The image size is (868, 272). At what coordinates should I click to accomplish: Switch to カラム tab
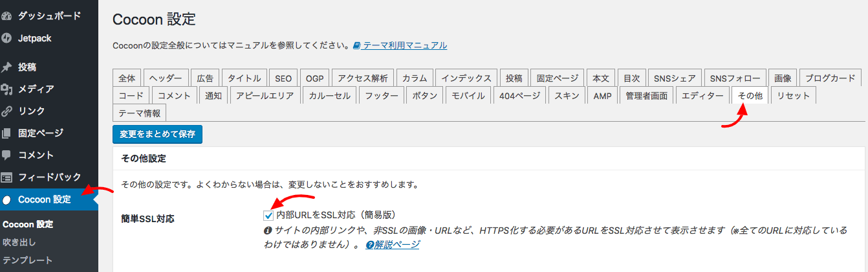pyautogui.click(x=415, y=78)
